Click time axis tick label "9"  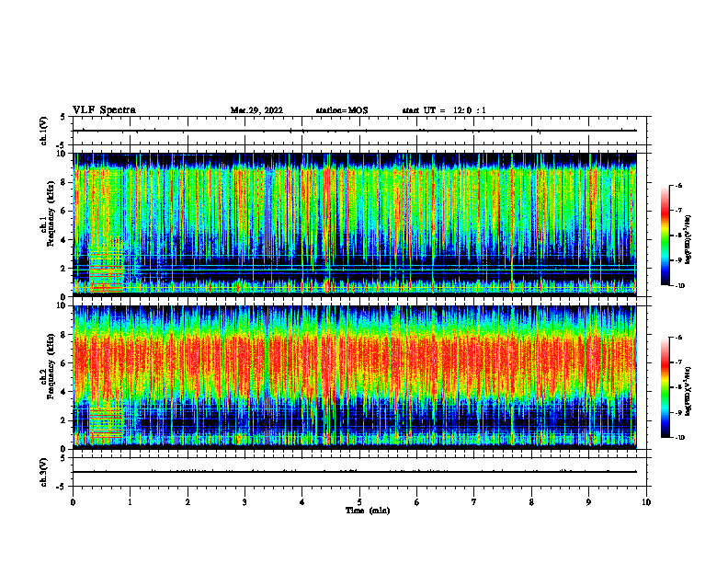[x=588, y=502]
